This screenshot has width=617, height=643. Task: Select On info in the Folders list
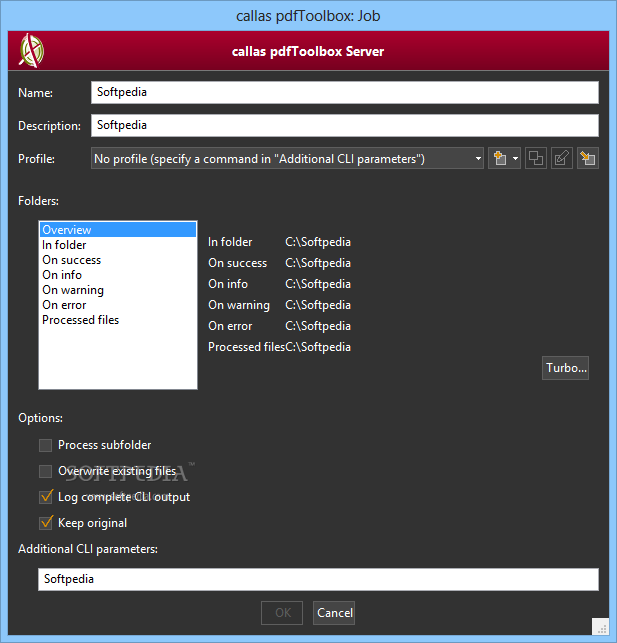[118, 275]
